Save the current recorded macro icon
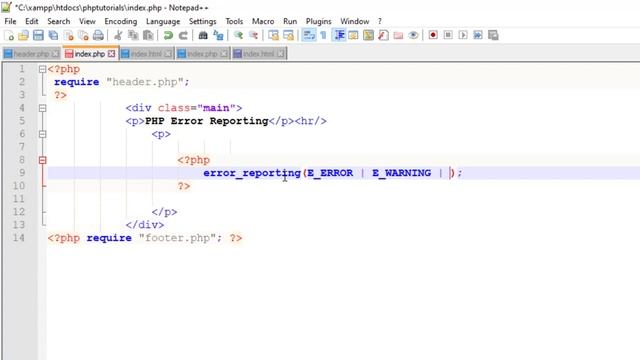This screenshot has height=360, width=640. click(x=493, y=36)
